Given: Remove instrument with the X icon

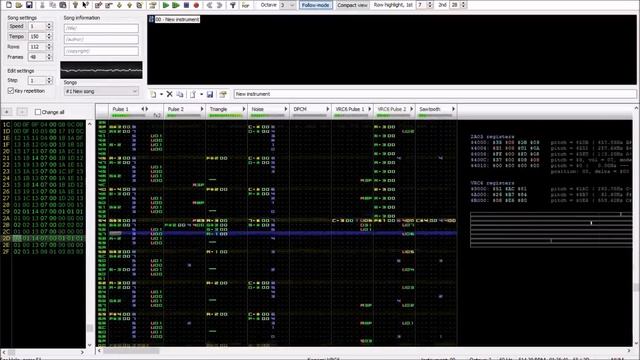Looking at the screenshot, I should point(169,94).
